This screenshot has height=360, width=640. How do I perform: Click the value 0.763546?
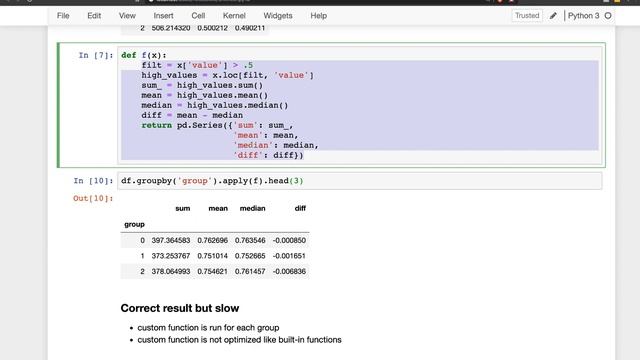(x=250, y=240)
